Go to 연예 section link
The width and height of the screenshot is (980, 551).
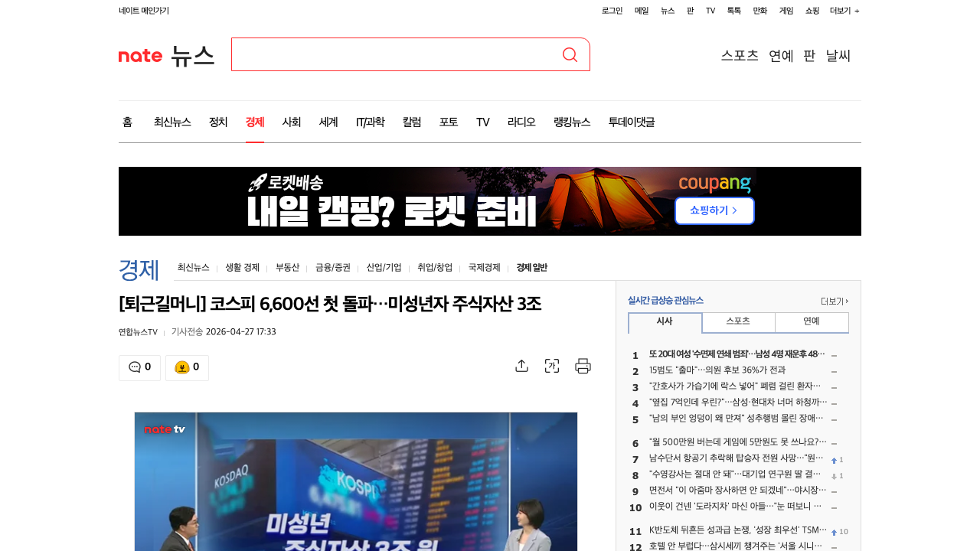point(781,55)
